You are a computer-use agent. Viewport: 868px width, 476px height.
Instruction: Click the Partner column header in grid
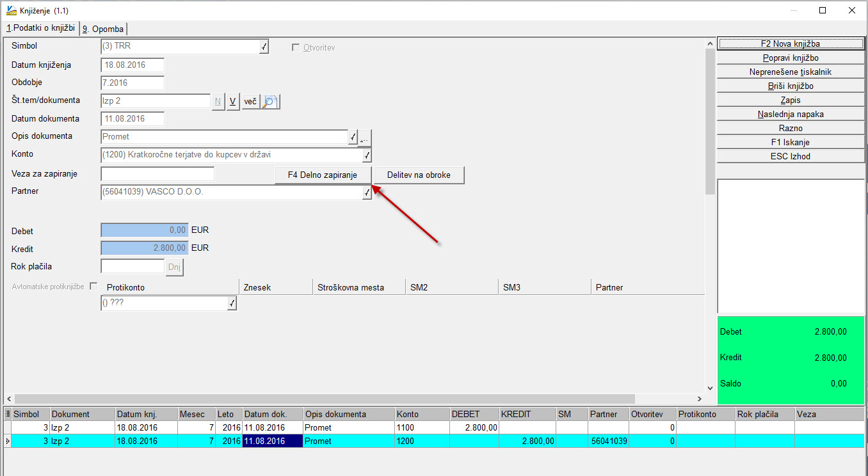(609, 414)
